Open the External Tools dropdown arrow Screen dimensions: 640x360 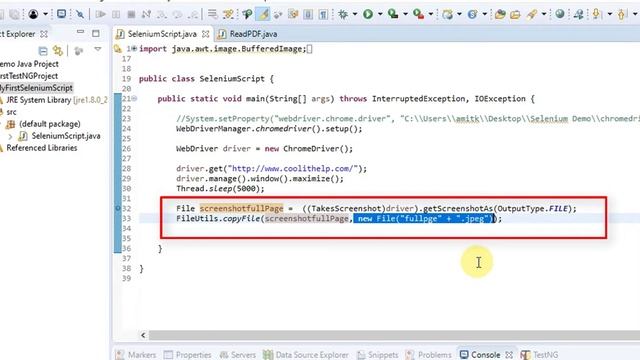pyautogui.click(x=431, y=15)
